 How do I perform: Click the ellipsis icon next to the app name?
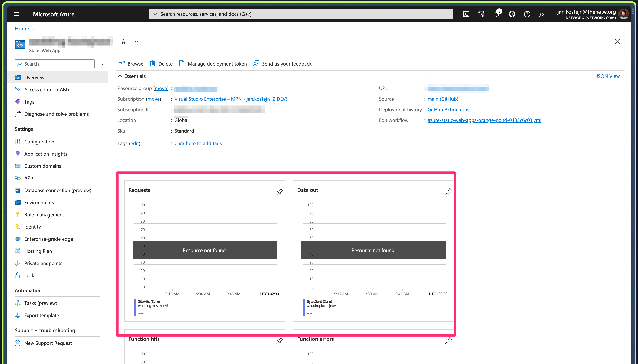click(x=135, y=41)
